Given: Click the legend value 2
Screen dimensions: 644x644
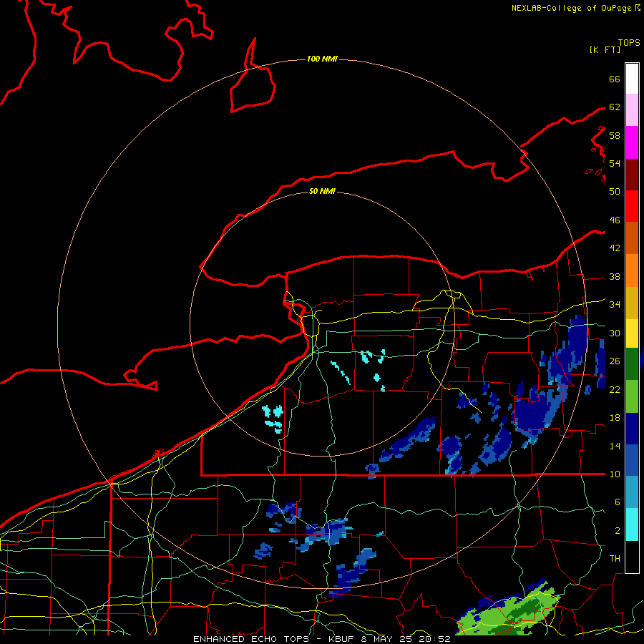Looking at the screenshot, I should tap(617, 531).
